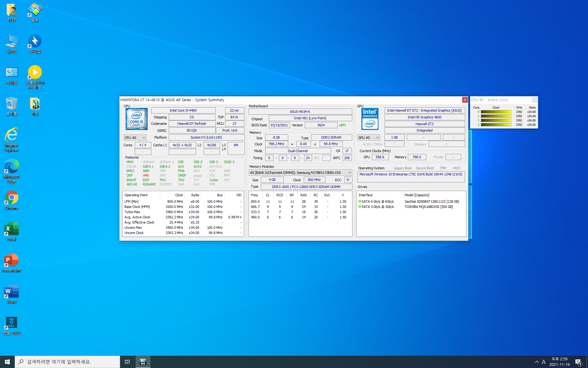Click the Core 2 clock bar

496,121
